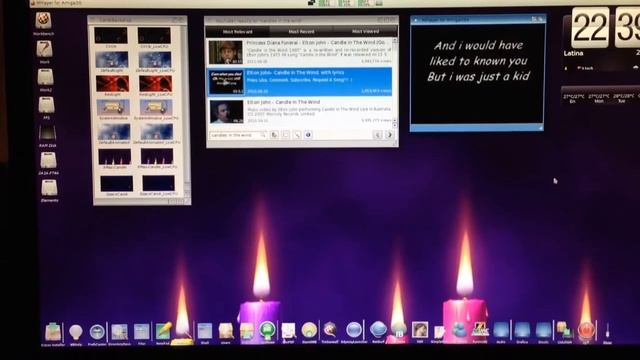The width and height of the screenshot is (640, 360).
Task: Switch to the Most Relevant tab
Action: (238, 31)
